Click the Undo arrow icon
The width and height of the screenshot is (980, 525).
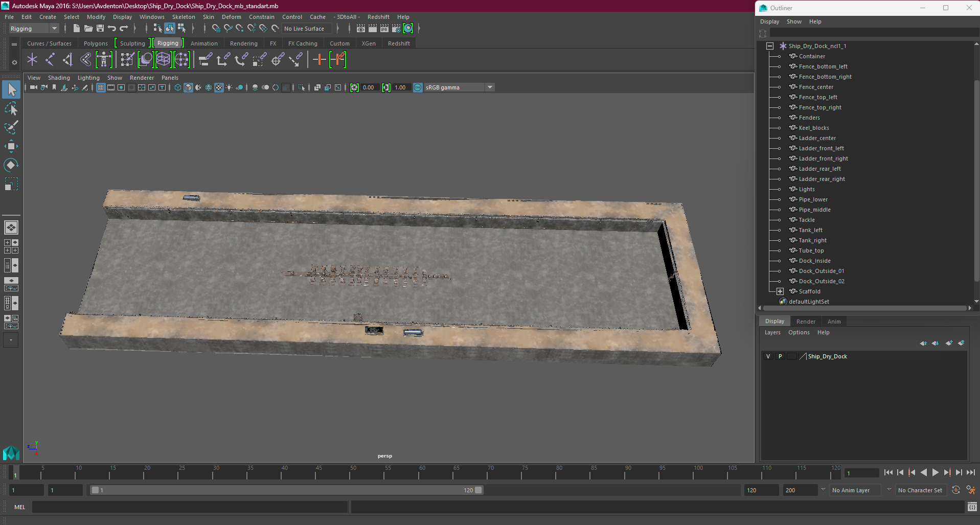112,29
